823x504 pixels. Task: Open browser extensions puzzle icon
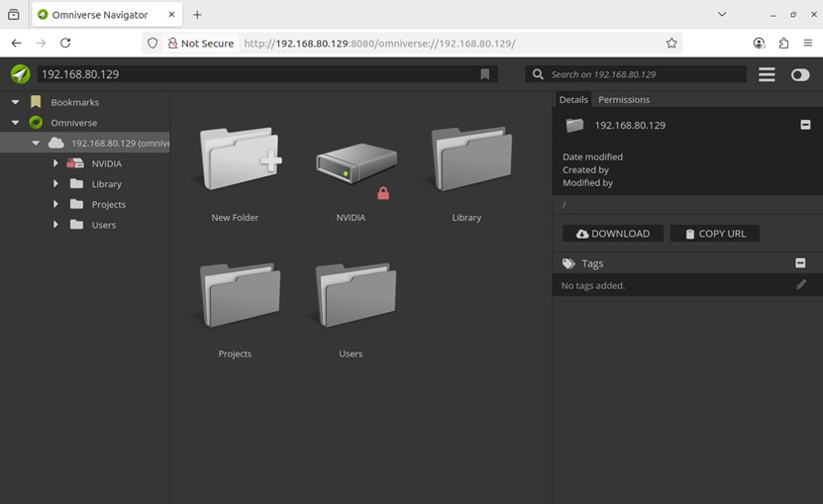coord(783,43)
